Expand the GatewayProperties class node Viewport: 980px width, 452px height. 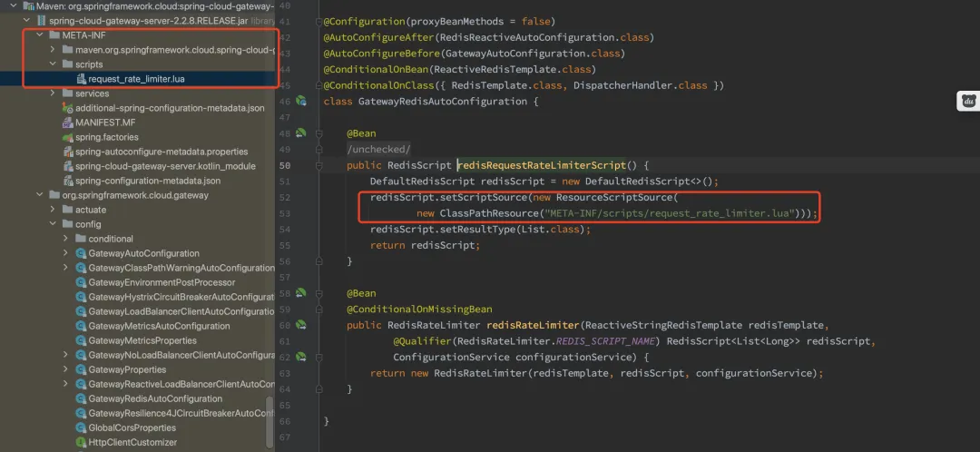tap(67, 369)
